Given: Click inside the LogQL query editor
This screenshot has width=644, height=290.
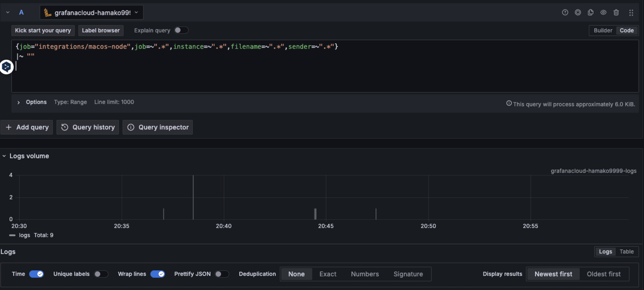Looking at the screenshot, I should click(x=325, y=66).
